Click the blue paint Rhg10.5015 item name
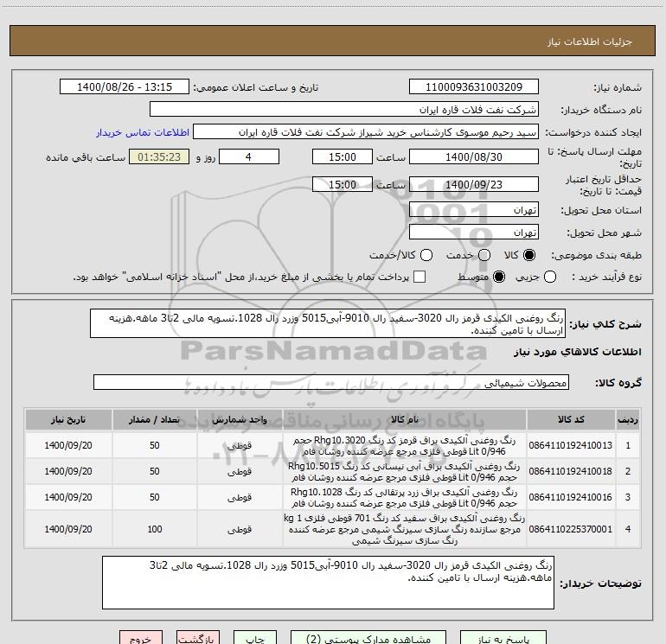Image resolution: width=666 pixels, height=644 pixels. click(x=404, y=472)
